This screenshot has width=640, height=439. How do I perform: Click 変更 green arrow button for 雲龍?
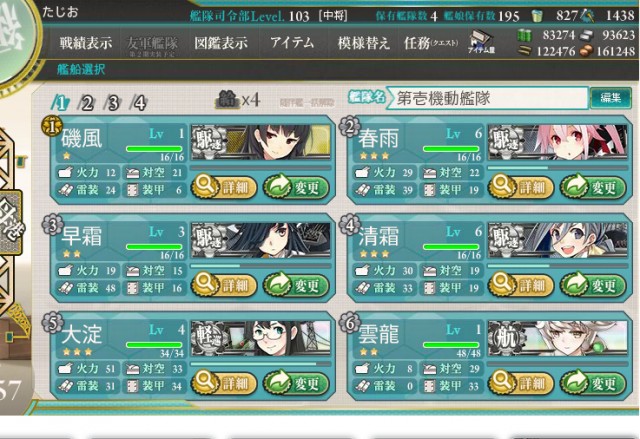593,383
